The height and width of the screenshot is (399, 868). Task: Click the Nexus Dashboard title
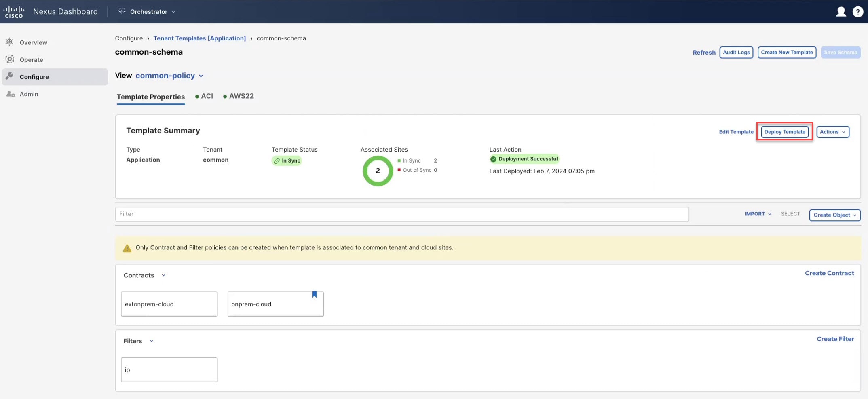[65, 11]
